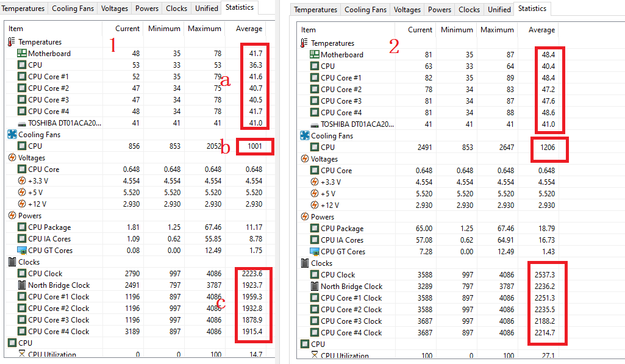Sort by the Average column in left panel
The image size is (625, 364).
(x=249, y=29)
